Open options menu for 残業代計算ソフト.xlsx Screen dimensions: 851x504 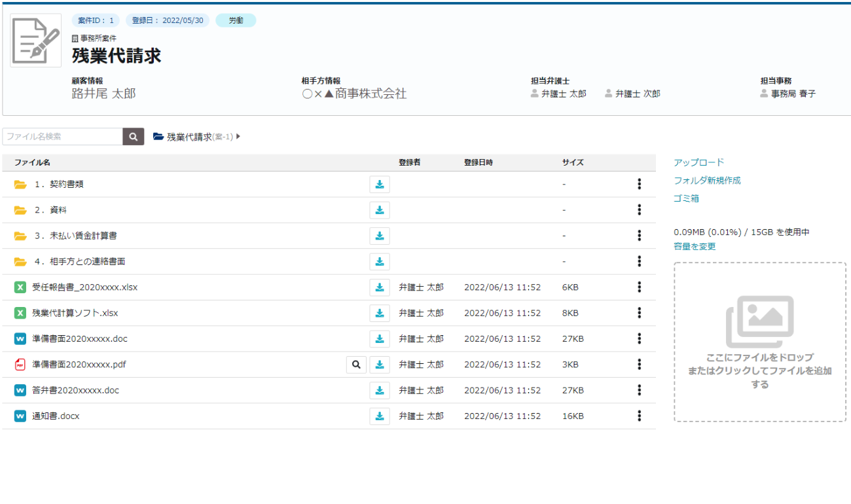click(639, 313)
